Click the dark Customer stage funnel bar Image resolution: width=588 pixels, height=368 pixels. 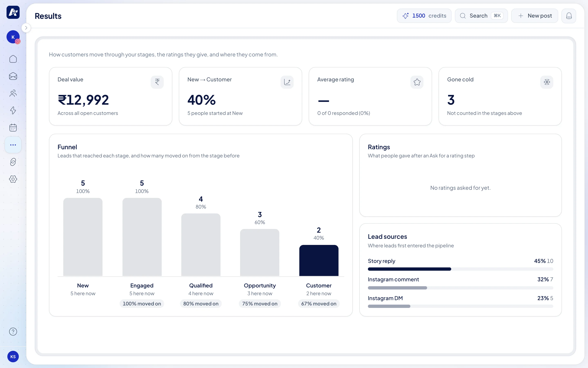click(319, 260)
